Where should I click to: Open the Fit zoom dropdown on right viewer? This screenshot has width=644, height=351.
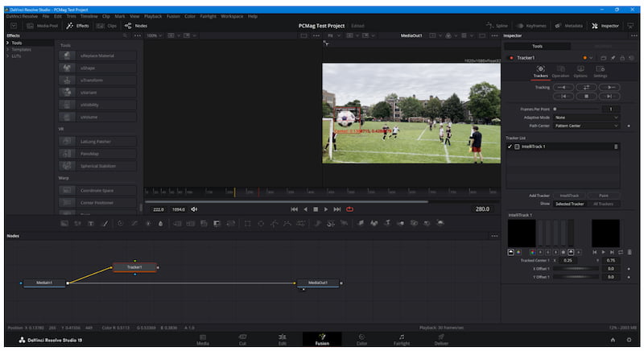[333, 35]
